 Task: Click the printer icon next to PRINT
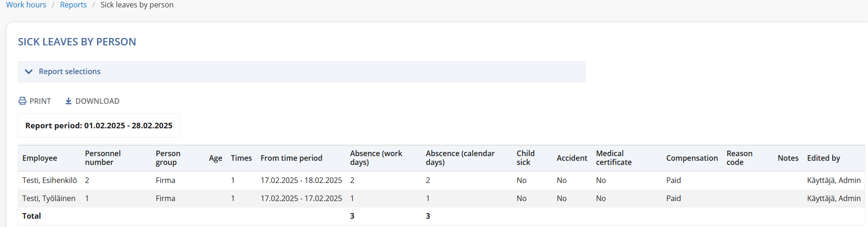click(x=22, y=101)
